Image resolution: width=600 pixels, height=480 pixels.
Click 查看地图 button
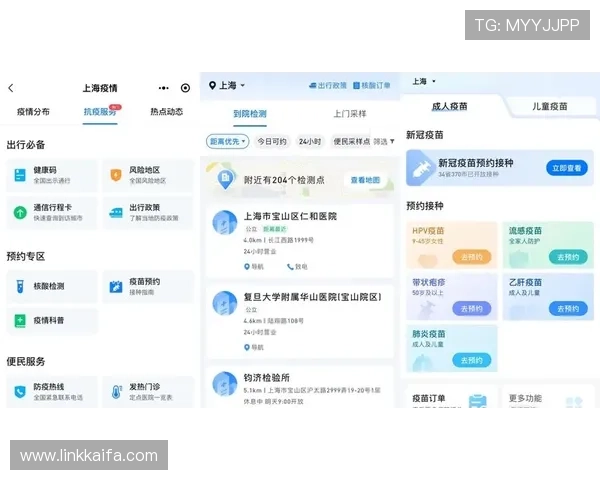coord(365,180)
